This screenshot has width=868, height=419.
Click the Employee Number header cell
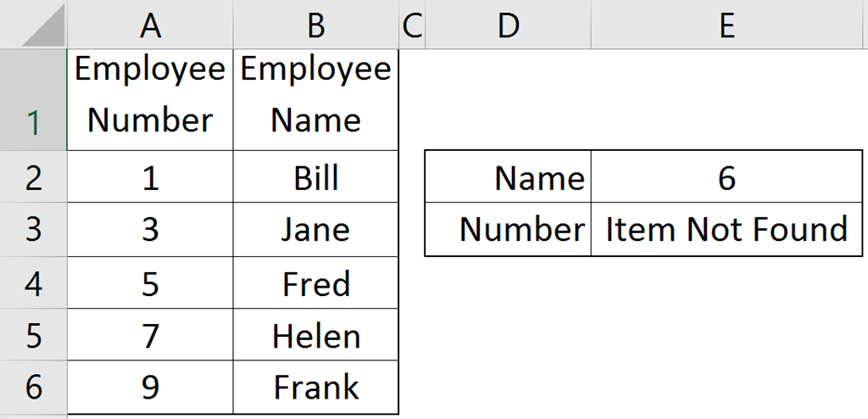pyautogui.click(x=150, y=95)
